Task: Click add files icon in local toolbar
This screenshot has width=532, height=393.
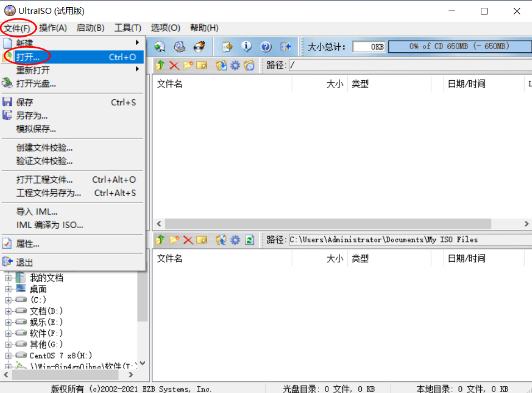Action: click(221, 240)
